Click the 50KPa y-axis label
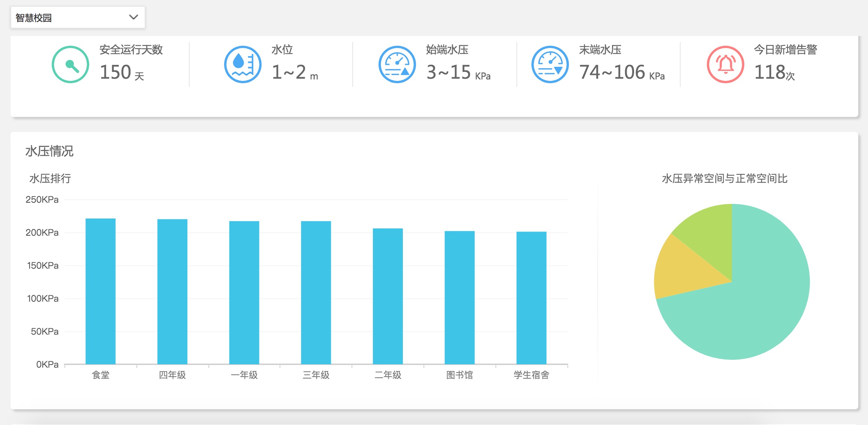The height and width of the screenshot is (425, 868). tap(45, 331)
